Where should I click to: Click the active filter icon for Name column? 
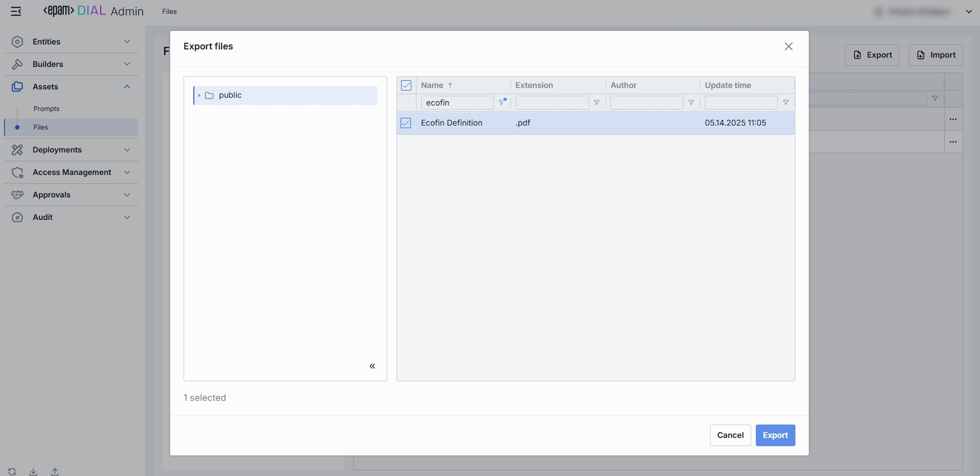(502, 102)
